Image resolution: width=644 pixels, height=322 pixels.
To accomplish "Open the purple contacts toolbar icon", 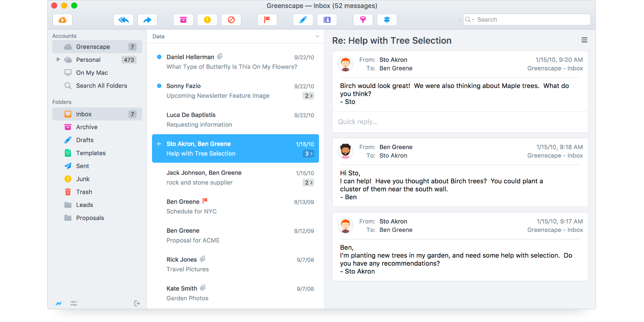I will pyautogui.click(x=327, y=20).
